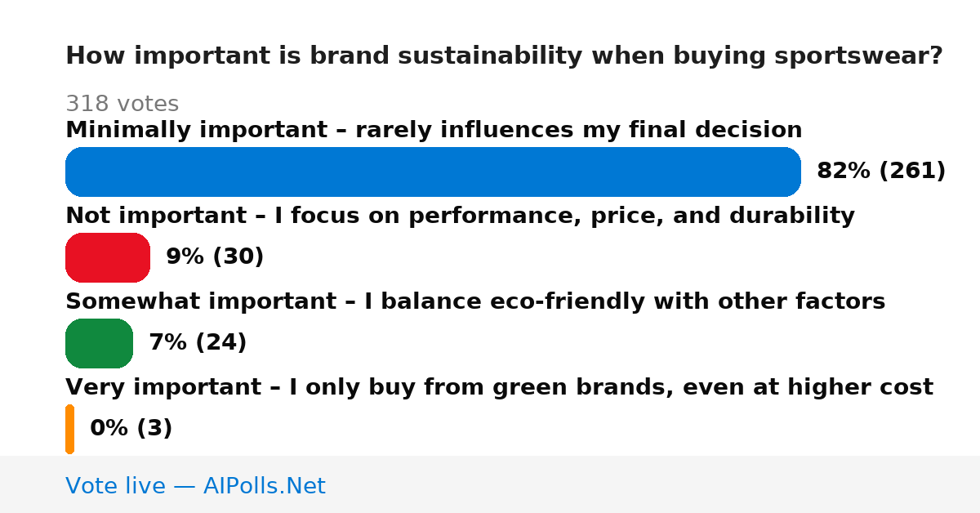
Task: Open the Vote live — AIPolls.Net link
Action: [195, 486]
